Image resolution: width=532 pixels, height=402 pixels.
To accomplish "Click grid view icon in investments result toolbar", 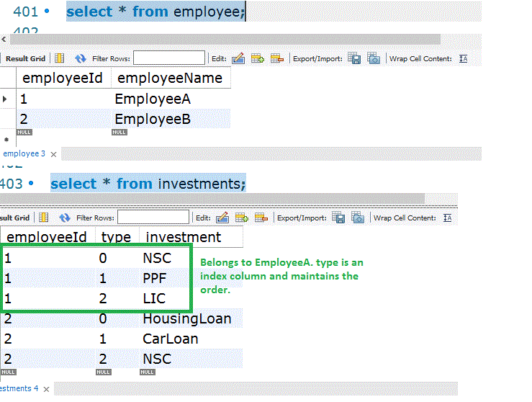I will tap(43, 218).
